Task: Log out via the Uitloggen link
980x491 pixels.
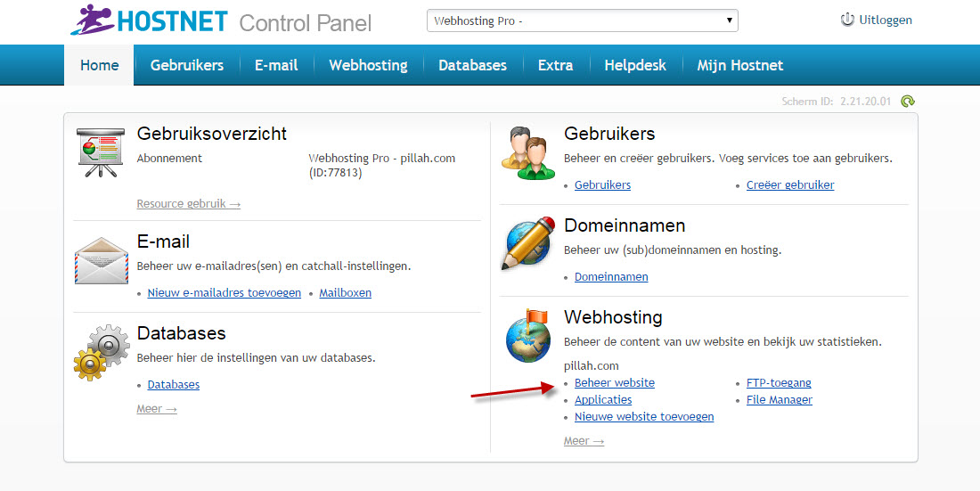Action: pyautogui.click(x=885, y=20)
